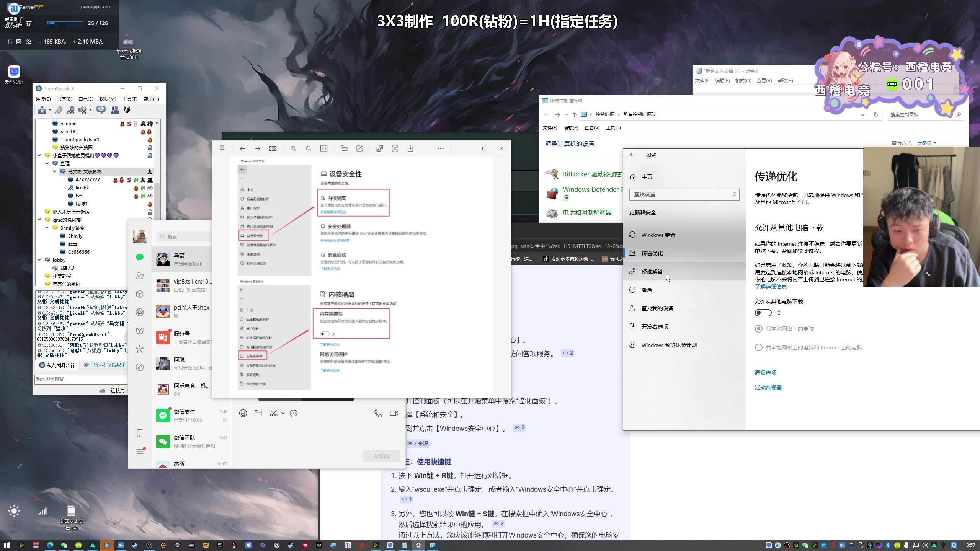Open the TeamSpeak contacts manager icon

(x=115, y=110)
